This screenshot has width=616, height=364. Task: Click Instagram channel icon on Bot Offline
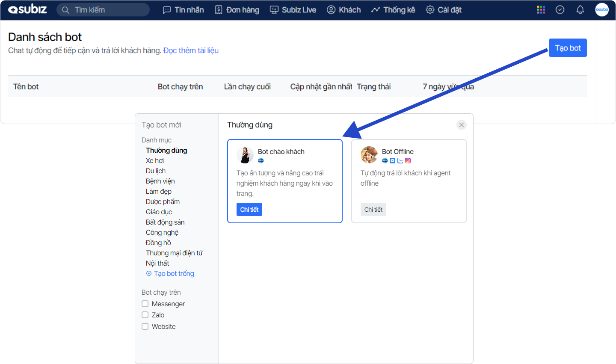(x=408, y=161)
